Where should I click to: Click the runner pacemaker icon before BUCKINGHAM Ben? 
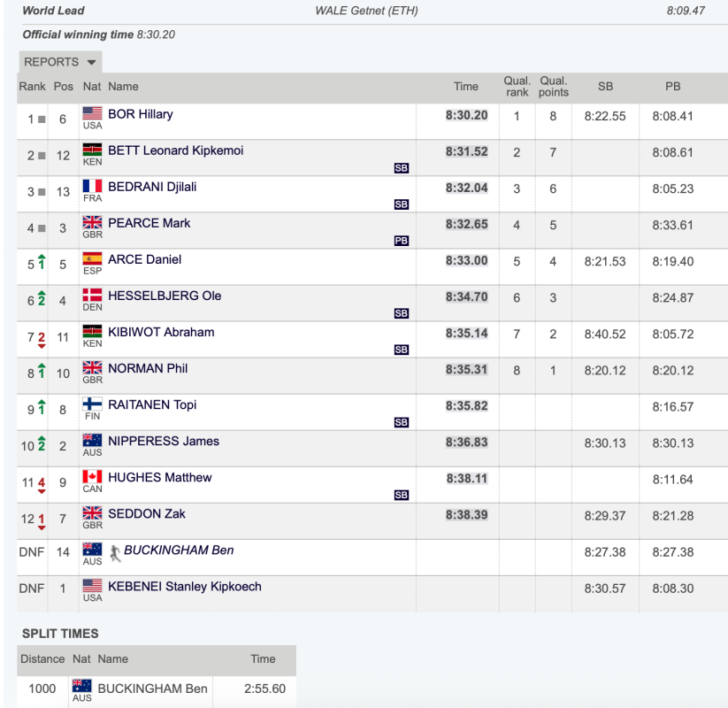pyautogui.click(x=115, y=553)
